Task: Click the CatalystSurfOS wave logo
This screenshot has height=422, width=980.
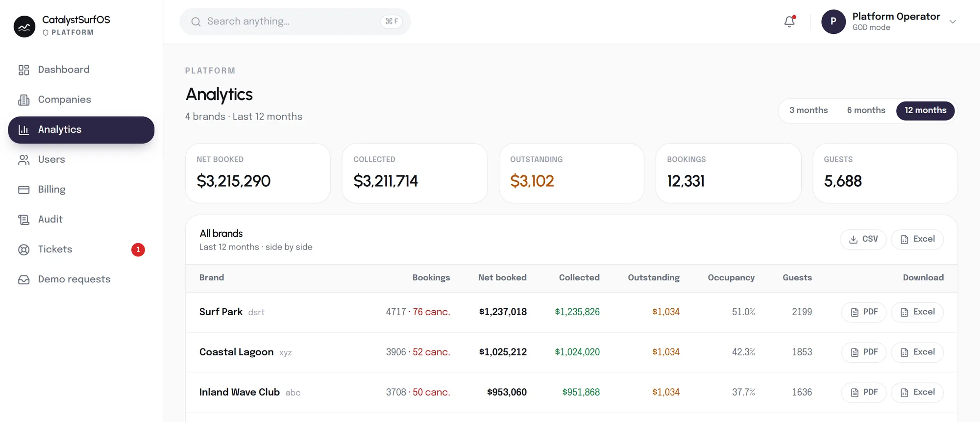Action: click(x=24, y=26)
